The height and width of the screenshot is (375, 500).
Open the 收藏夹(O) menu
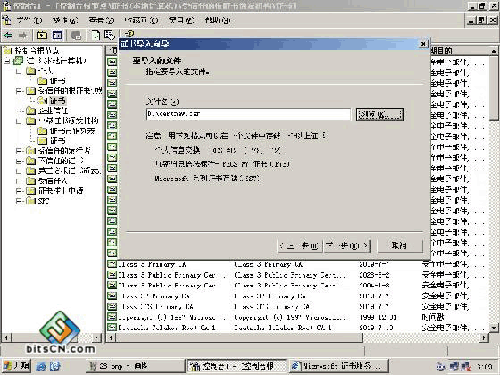141,20
